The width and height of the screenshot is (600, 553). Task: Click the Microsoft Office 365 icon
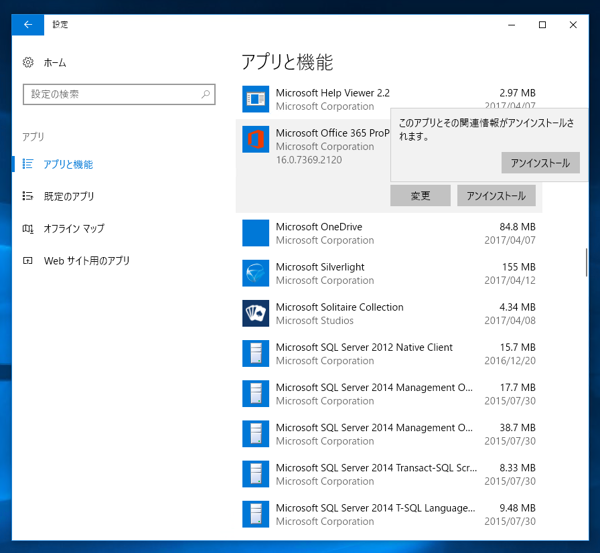[x=256, y=139]
